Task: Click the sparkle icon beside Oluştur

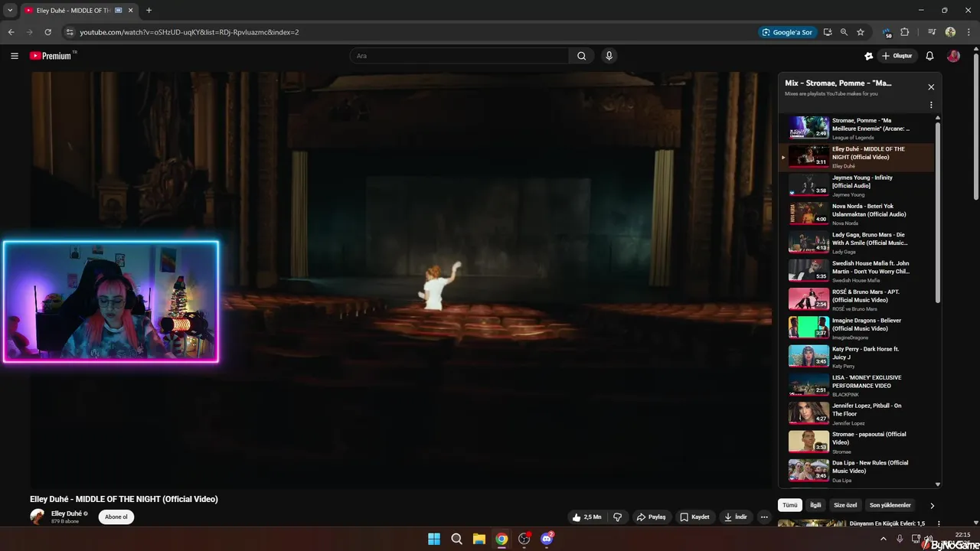Action: point(868,56)
